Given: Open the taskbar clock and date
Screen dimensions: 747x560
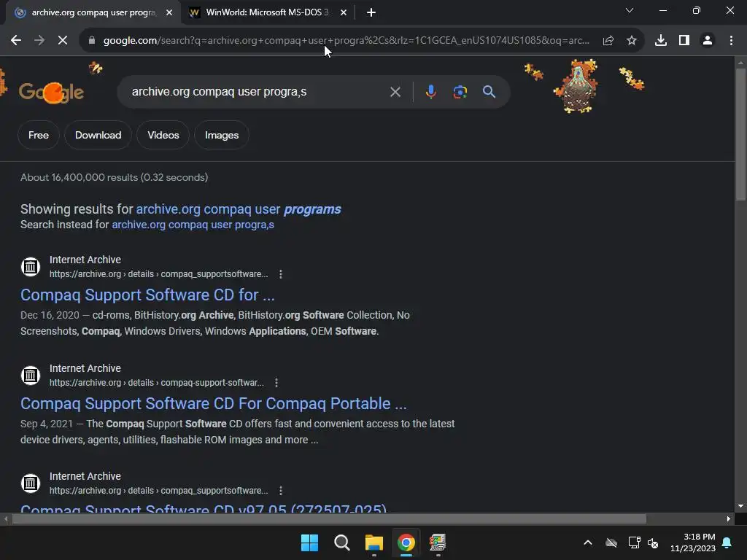Looking at the screenshot, I should (x=693, y=542).
